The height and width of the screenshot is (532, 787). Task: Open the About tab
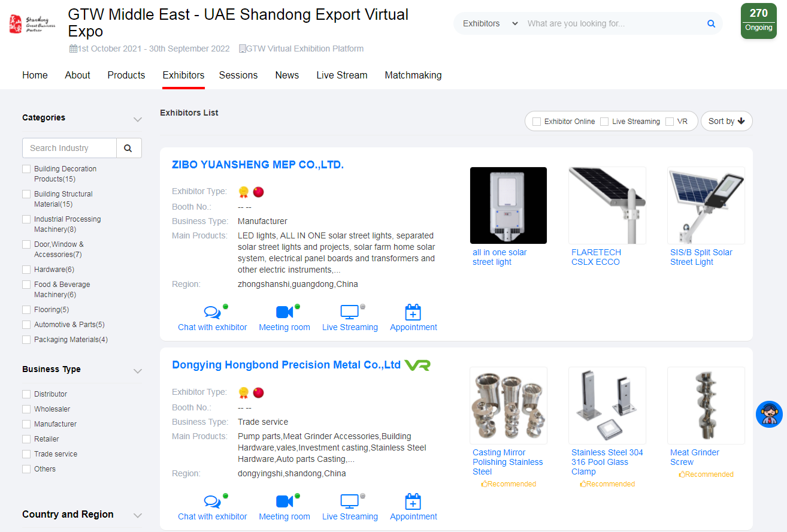coord(78,75)
